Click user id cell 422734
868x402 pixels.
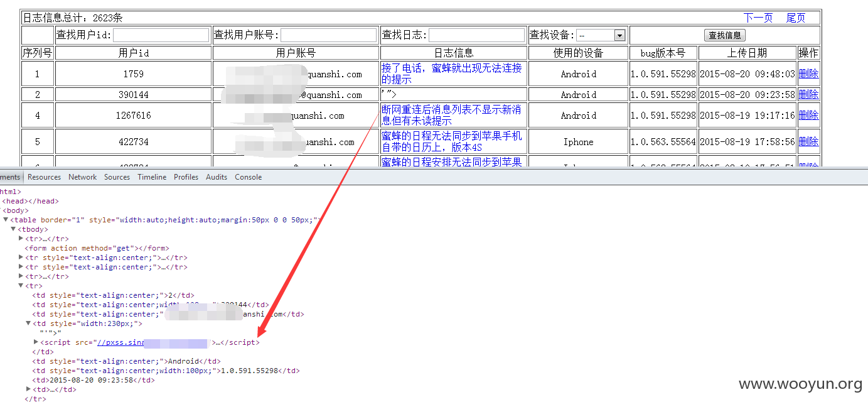tap(133, 141)
